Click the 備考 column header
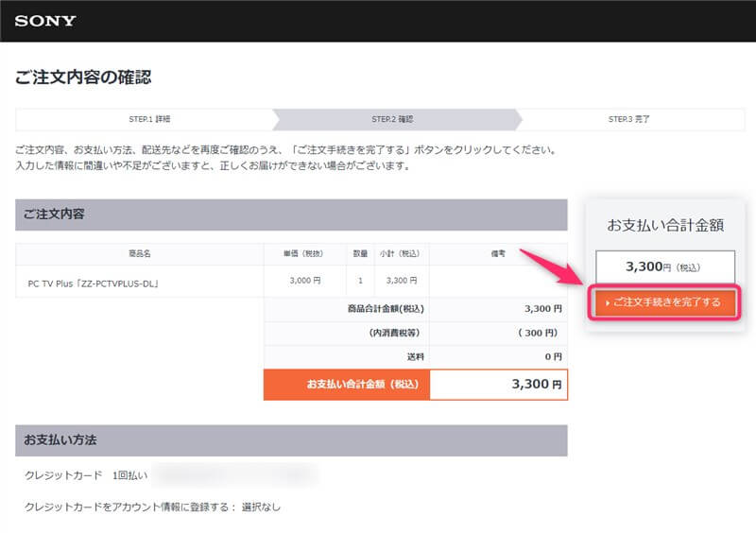This screenshot has width=756, height=533. (x=498, y=253)
